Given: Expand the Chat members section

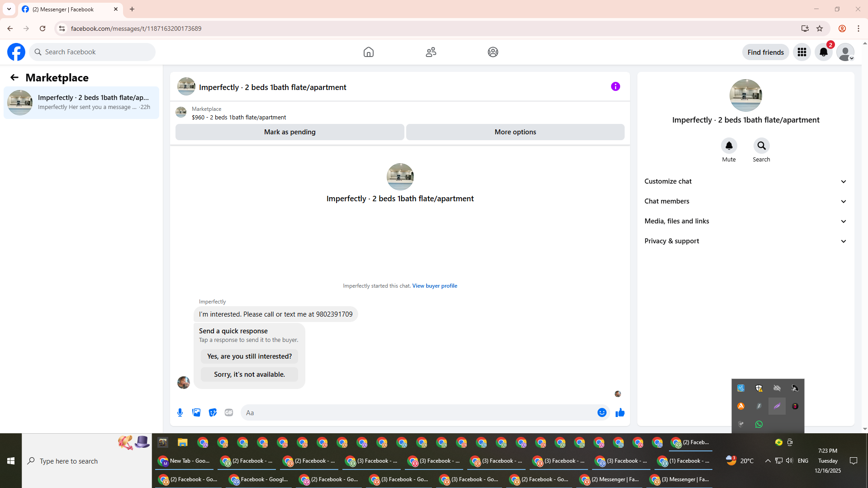Looking at the screenshot, I should (x=746, y=201).
